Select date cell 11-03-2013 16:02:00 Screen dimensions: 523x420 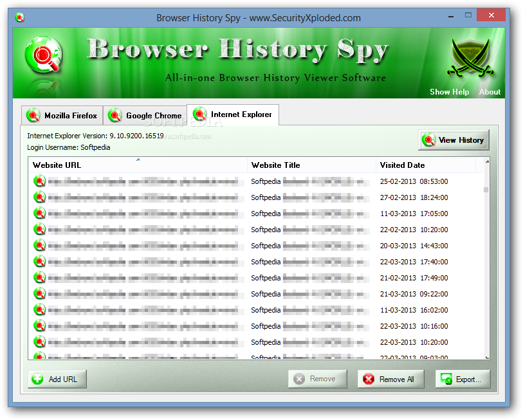click(x=414, y=310)
